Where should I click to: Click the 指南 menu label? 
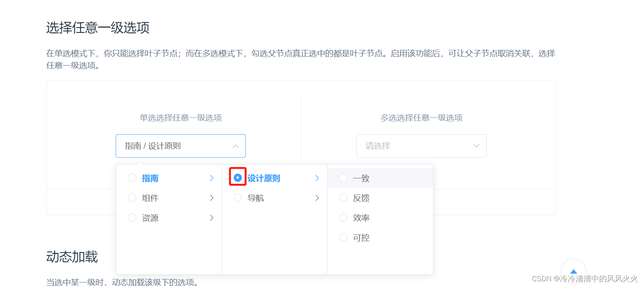click(150, 178)
